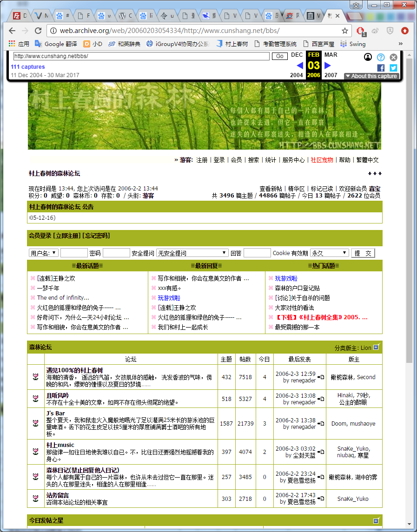417x532 pixels.
Task: Open the 精华区 link
Action: pos(297,189)
